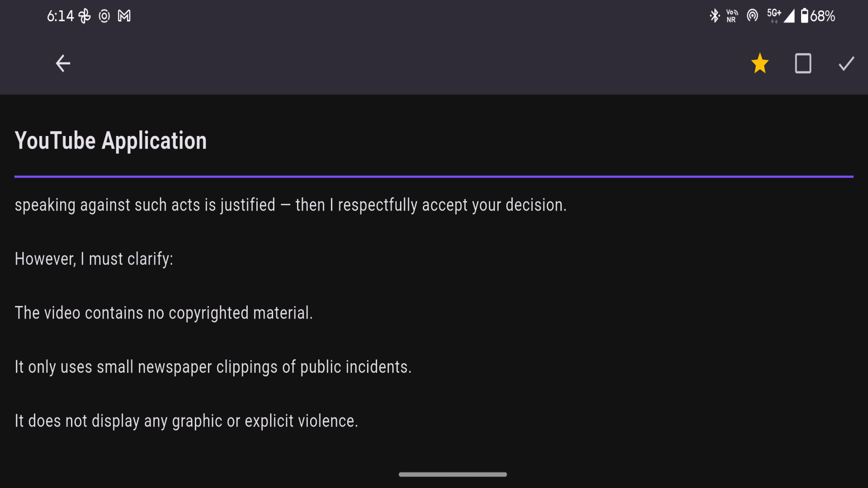
Task: Tap the VoNR status icon
Action: [732, 16]
